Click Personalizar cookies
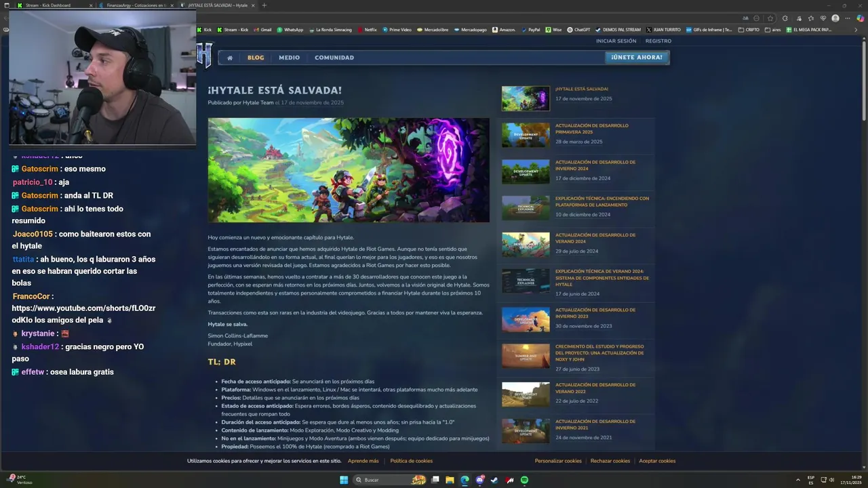The image size is (868, 488). tap(558, 461)
